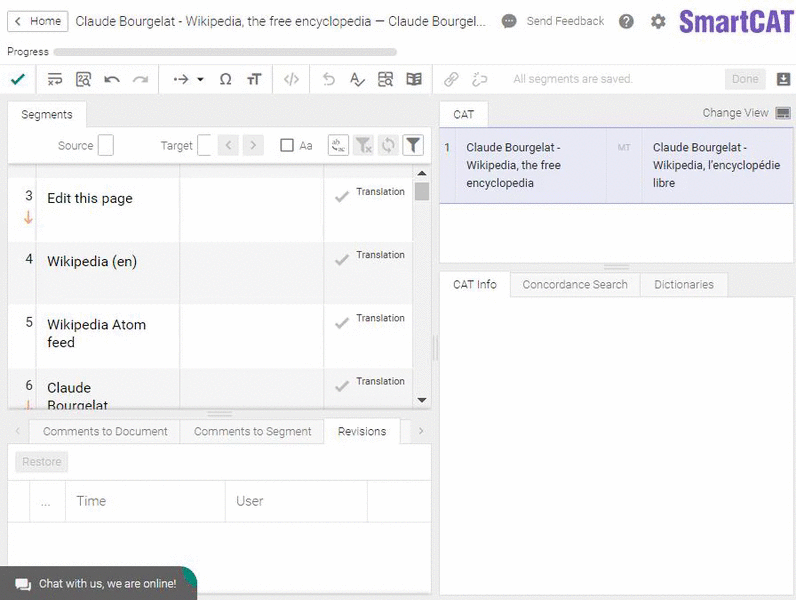Screen dimensions: 796x600
Task: Confirm segment 4 checkmark
Action: click(342, 260)
